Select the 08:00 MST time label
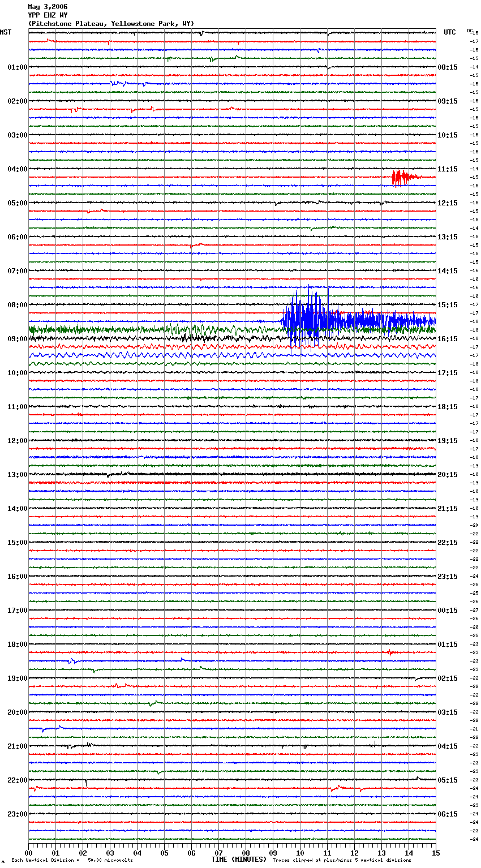 click(x=18, y=305)
